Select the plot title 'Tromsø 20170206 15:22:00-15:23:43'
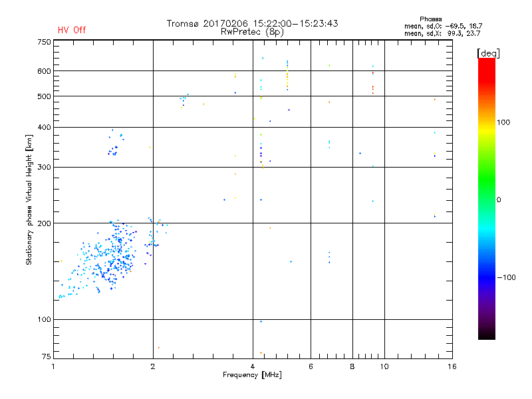The height and width of the screenshot is (399, 532). pyautogui.click(x=252, y=23)
